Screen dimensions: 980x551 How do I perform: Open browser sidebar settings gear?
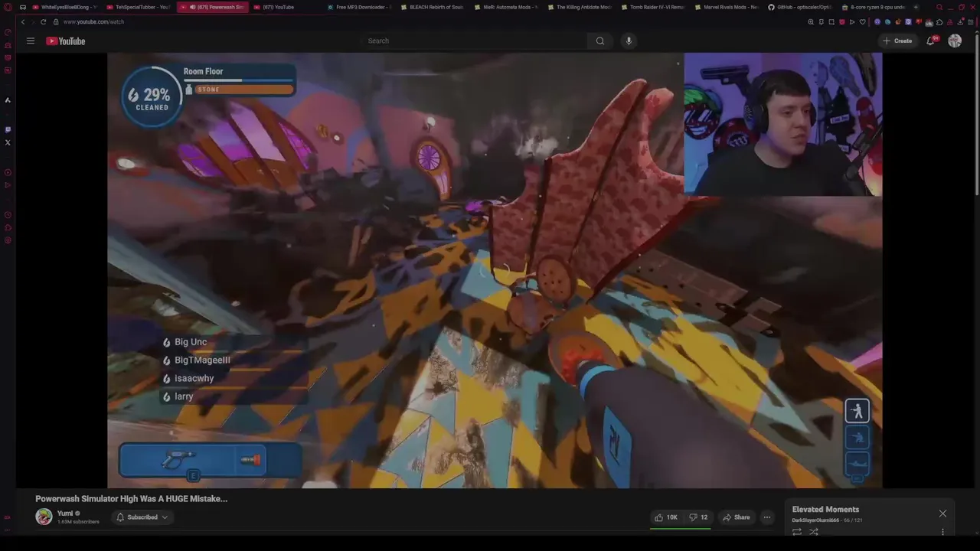(x=8, y=240)
